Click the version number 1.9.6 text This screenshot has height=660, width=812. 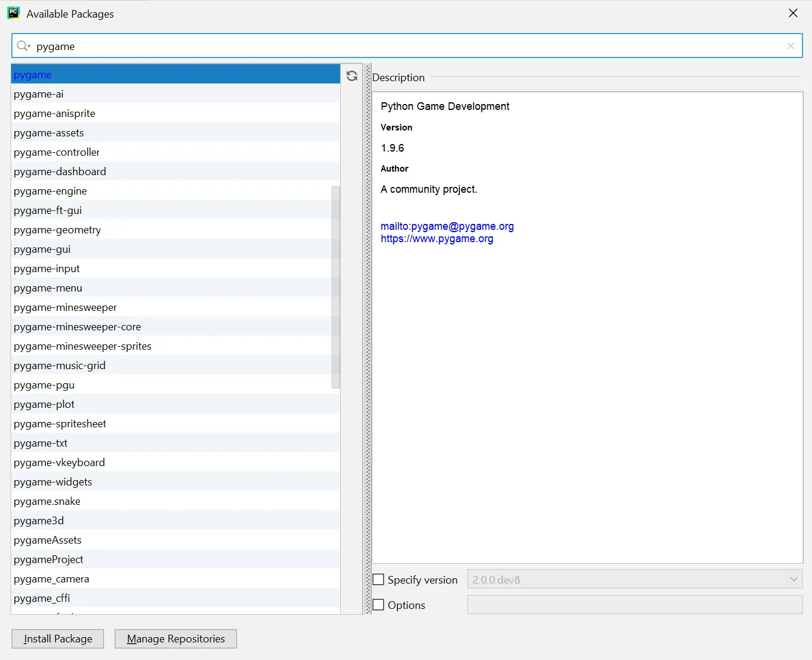click(392, 148)
